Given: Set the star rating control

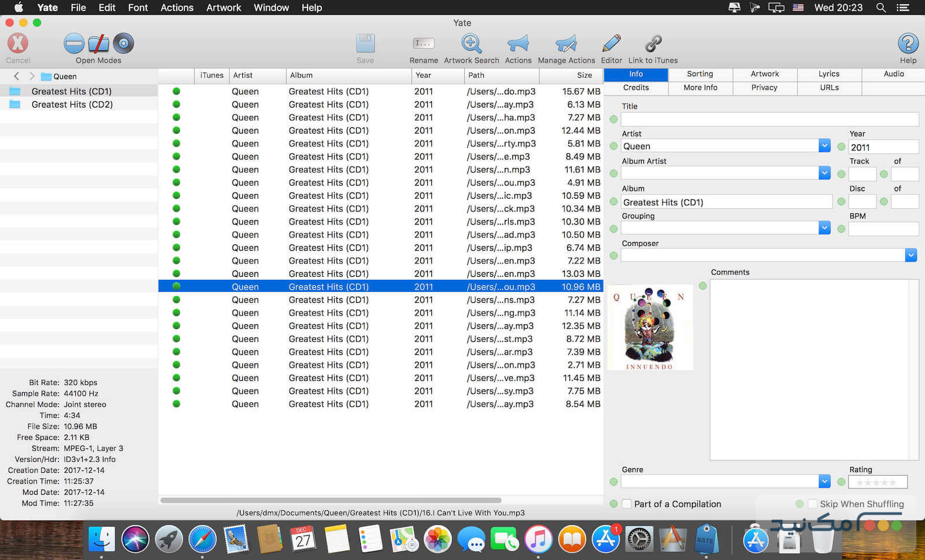Looking at the screenshot, I should pyautogui.click(x=877, y=482).
